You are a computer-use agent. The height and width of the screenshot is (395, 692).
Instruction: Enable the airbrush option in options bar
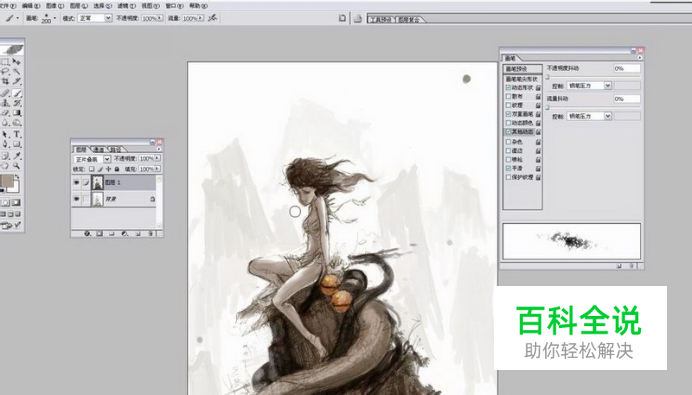(213, 18)
